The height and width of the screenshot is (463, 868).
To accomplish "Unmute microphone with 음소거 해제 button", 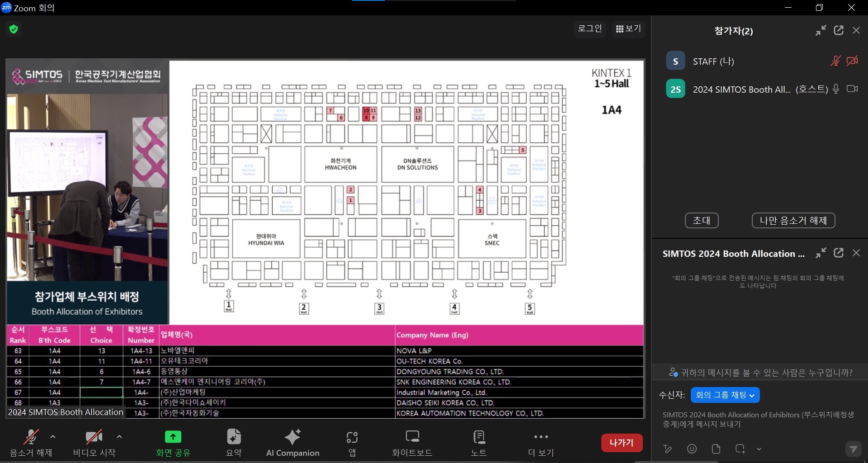I will point(31,443).
